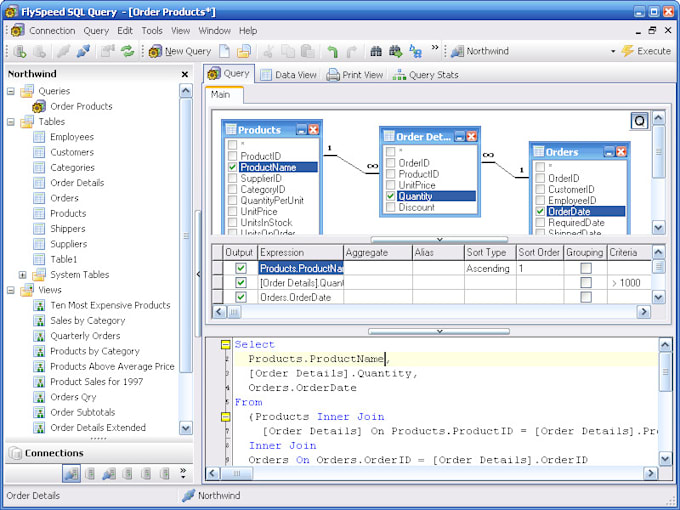Toggle Output checkbox for Order Details Quantity row
The width and height of the screenshot is (680, 510).
pos(241,283)
